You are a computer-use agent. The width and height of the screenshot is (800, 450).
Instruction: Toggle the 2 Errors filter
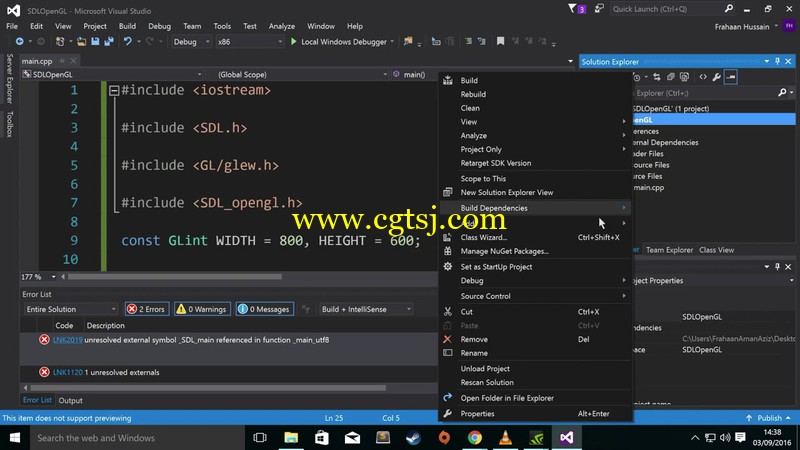click(147, 309)
